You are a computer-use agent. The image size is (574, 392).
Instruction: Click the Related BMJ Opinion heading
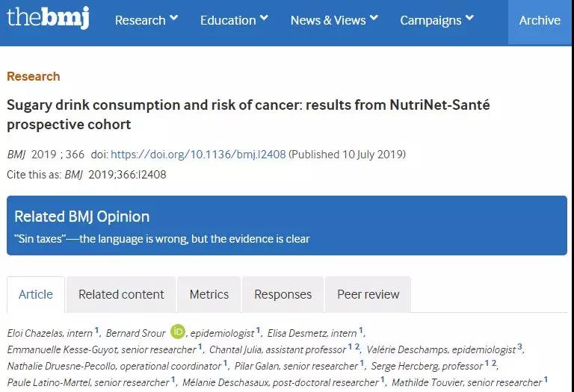tap(82, 217)
